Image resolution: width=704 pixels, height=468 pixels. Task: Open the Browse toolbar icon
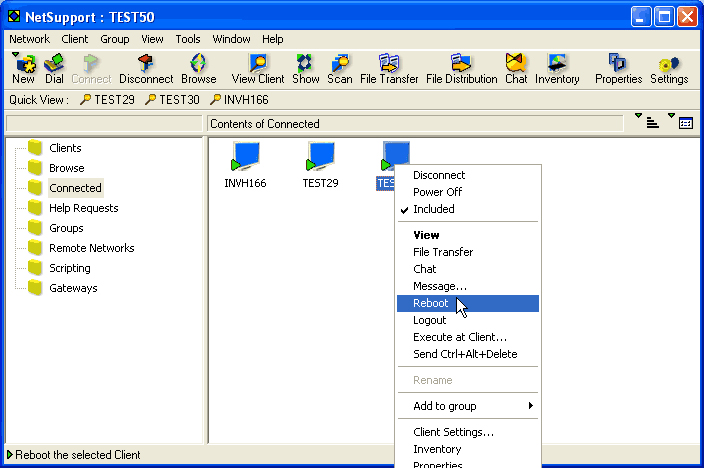(x=198, y=68)
